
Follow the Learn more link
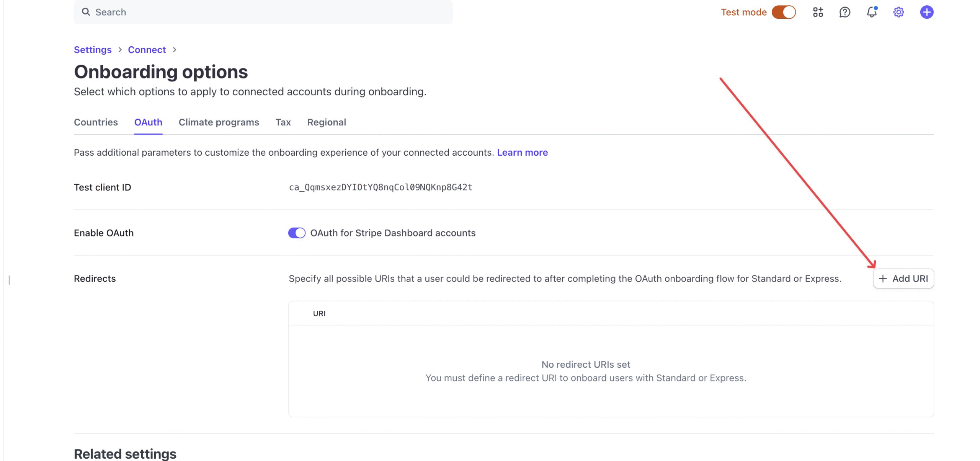pyautogui.click(x=522, y=152)
